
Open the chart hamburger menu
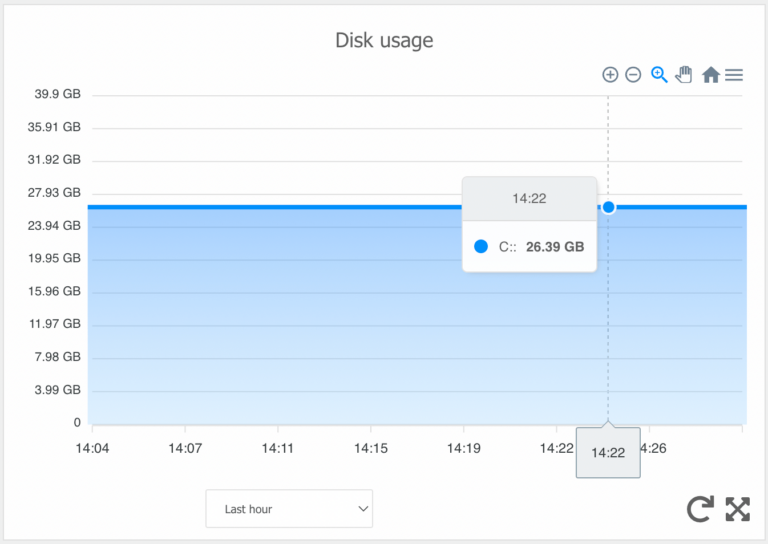734,75
